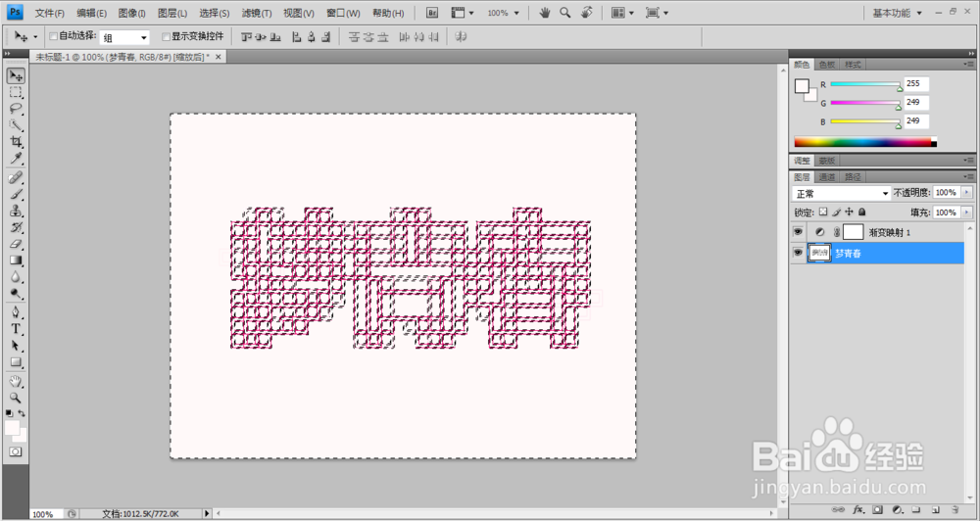This screenshot has width=980, height=521.
Task: Select the Hand tool in toolbox
Action: [16, 381]
